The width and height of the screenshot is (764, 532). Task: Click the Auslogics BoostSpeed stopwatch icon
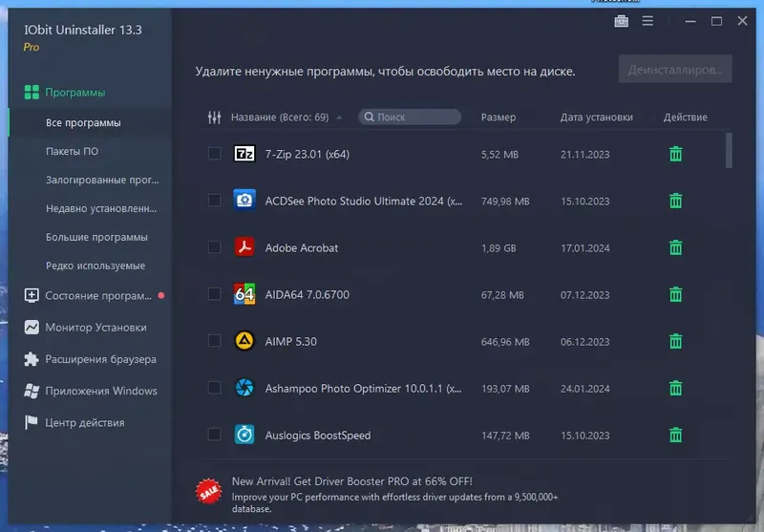click(244, 435)
